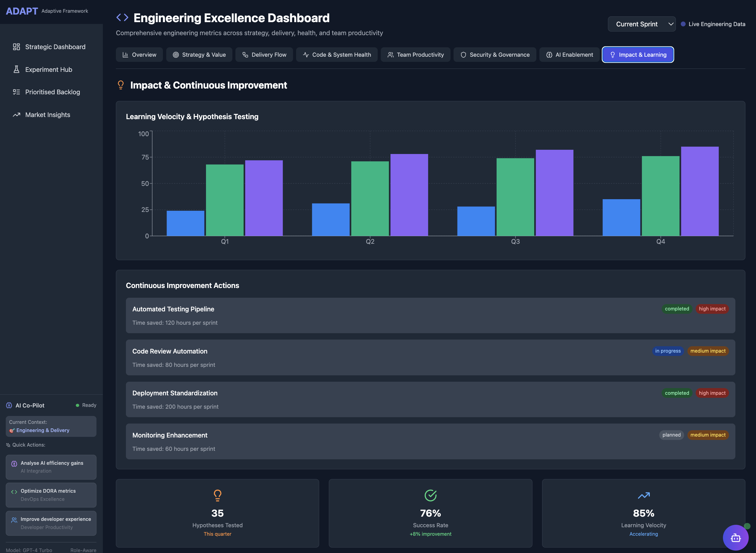Click the Strategic Dashboard grid icon

16,47
